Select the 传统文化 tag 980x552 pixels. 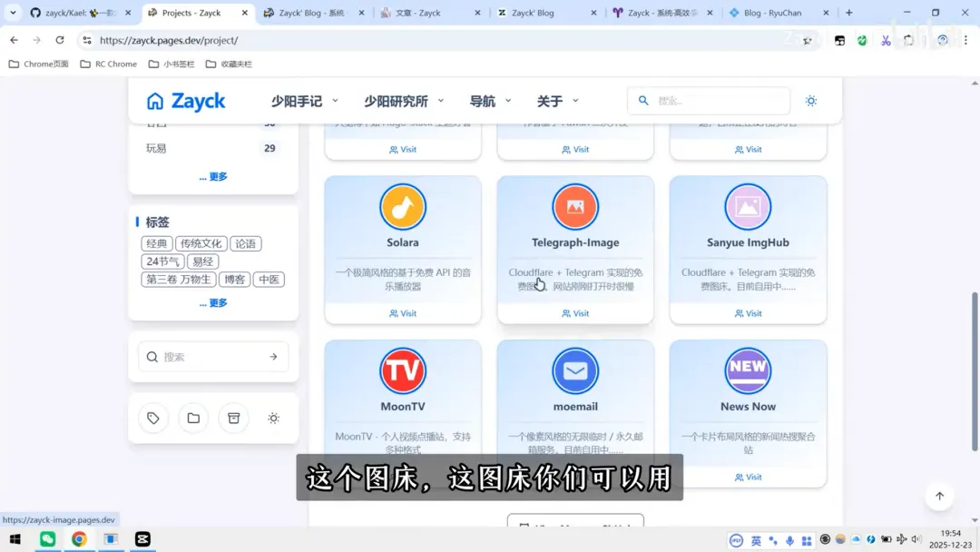pyautogui.click(x=201, y=243)
